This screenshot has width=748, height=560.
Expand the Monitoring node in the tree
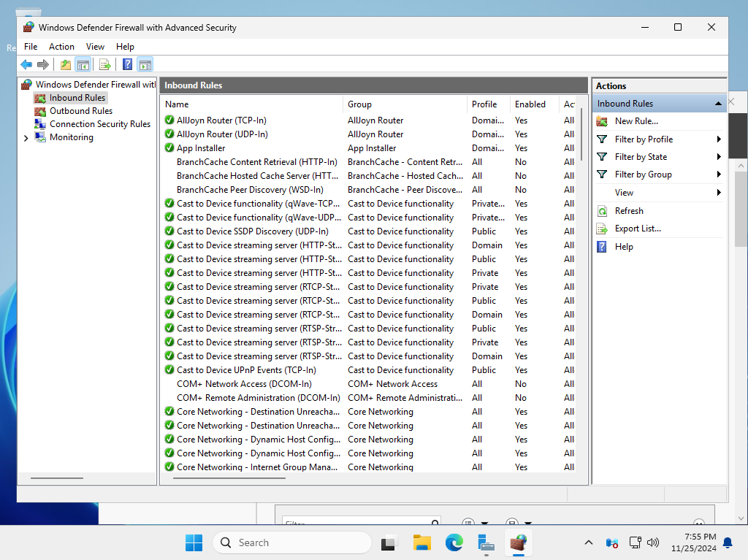(x=26, y=137)
